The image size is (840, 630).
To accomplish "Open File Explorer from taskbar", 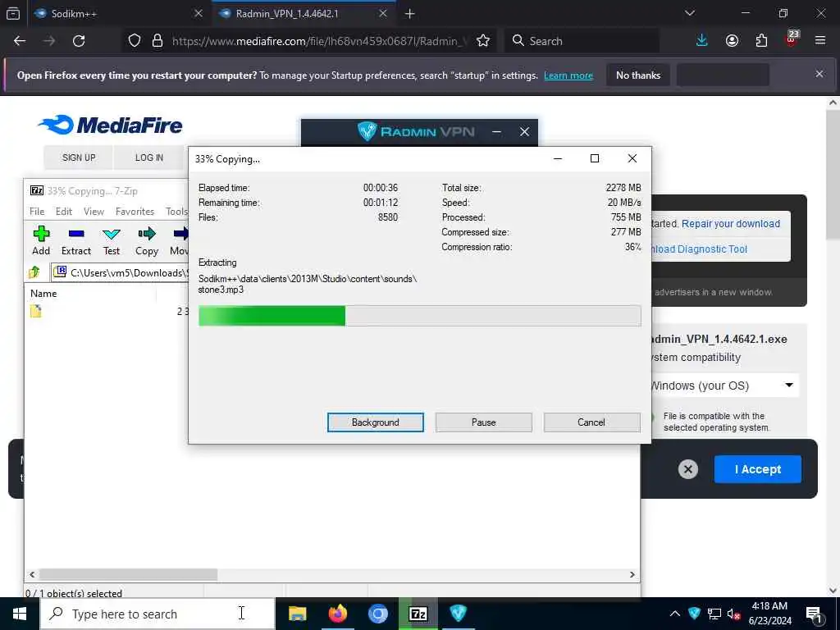I will click(x=297, y=614).
